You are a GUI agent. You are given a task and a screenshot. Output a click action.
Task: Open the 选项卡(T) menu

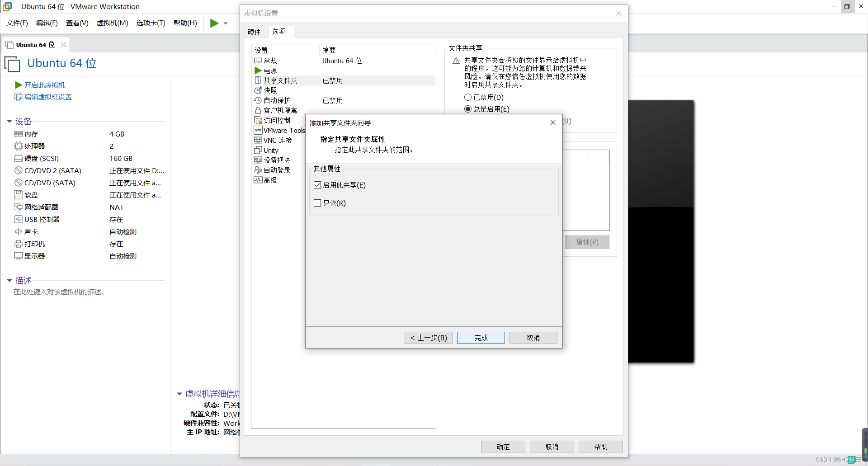coord(151,23)
